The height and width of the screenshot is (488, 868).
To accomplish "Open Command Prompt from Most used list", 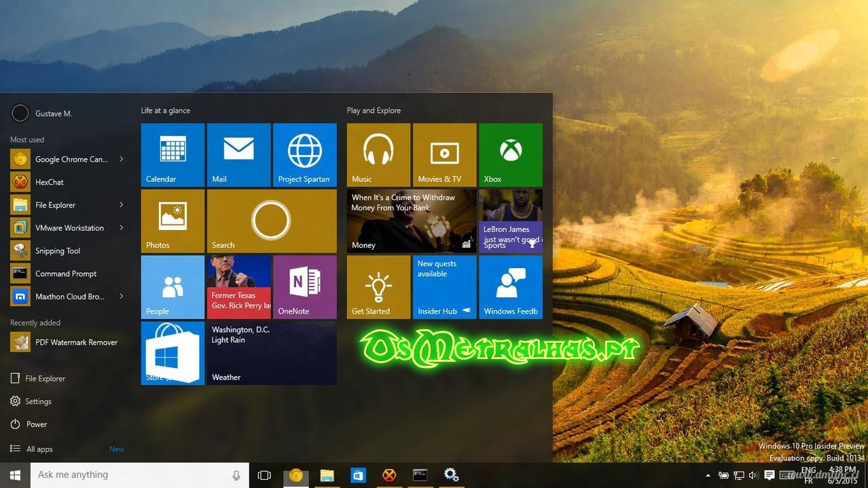I will pos(68,274).
